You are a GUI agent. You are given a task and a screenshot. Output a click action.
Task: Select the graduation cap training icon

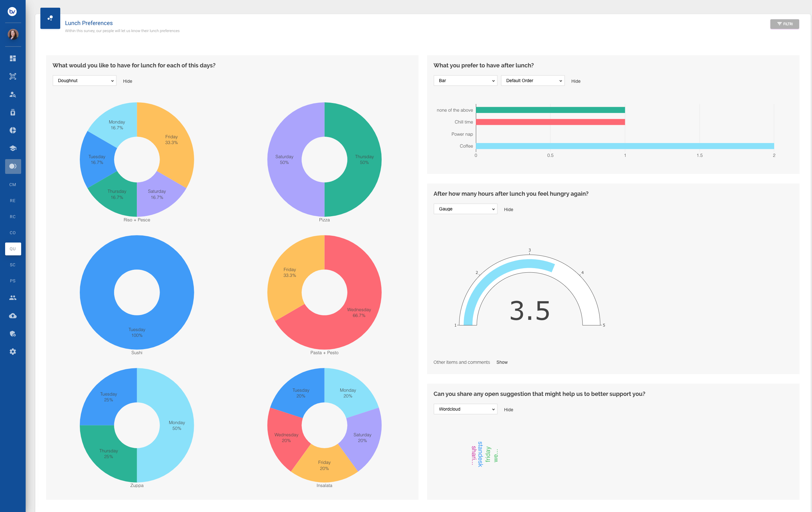point(13,148)
